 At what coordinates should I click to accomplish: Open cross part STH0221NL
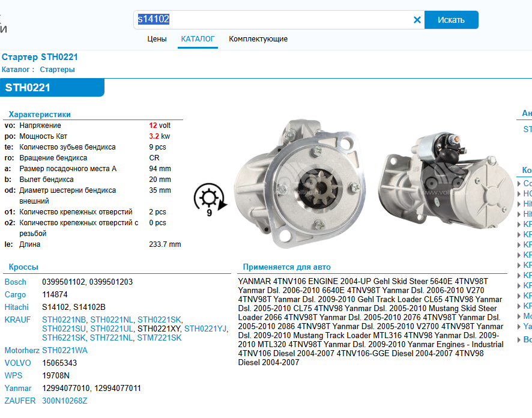pyautogui.click(x=112, y=320)
